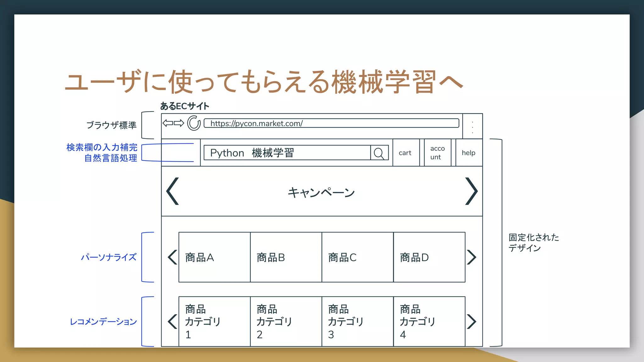This screenshot has height=362, width=644.
Task: Click the レコメンデーション label
Action: point(103,321)
